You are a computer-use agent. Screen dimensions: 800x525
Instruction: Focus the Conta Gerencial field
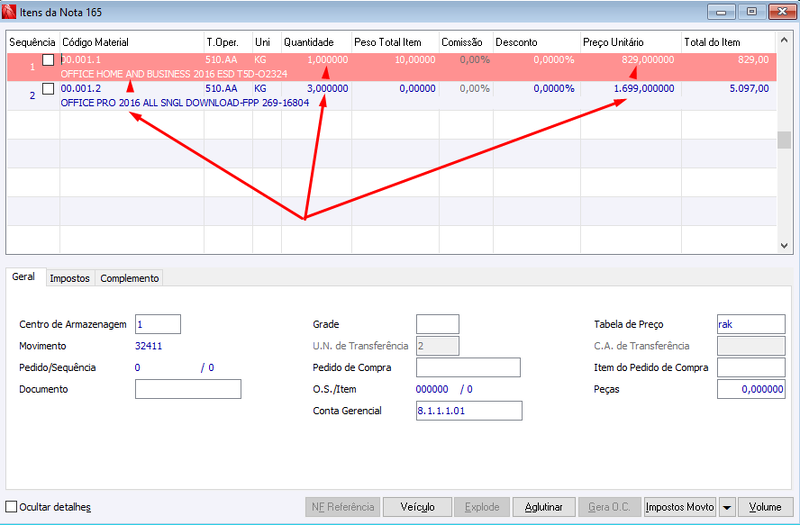[x=469, y=411]
